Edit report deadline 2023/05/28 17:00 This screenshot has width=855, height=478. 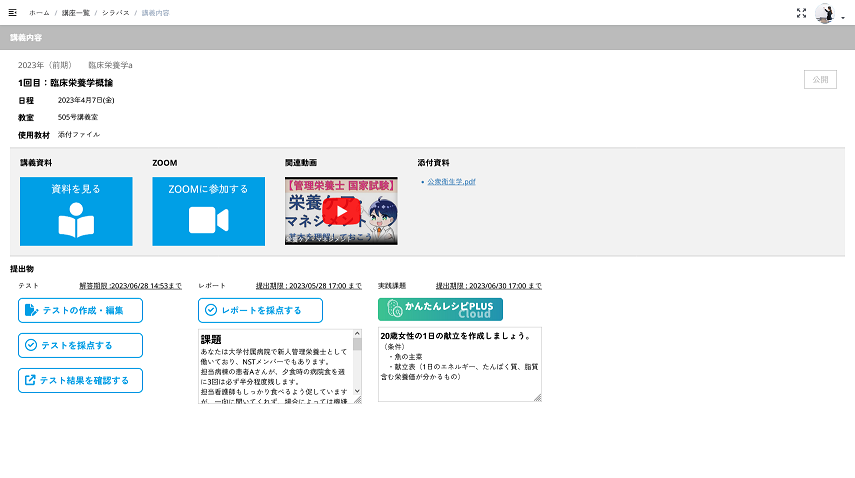pos(309,286)
